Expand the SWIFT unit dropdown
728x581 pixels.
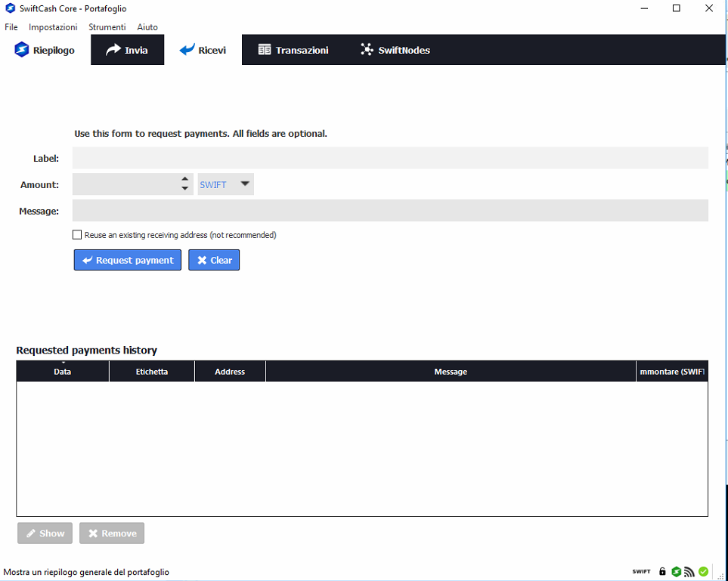[x=225, y=184]
